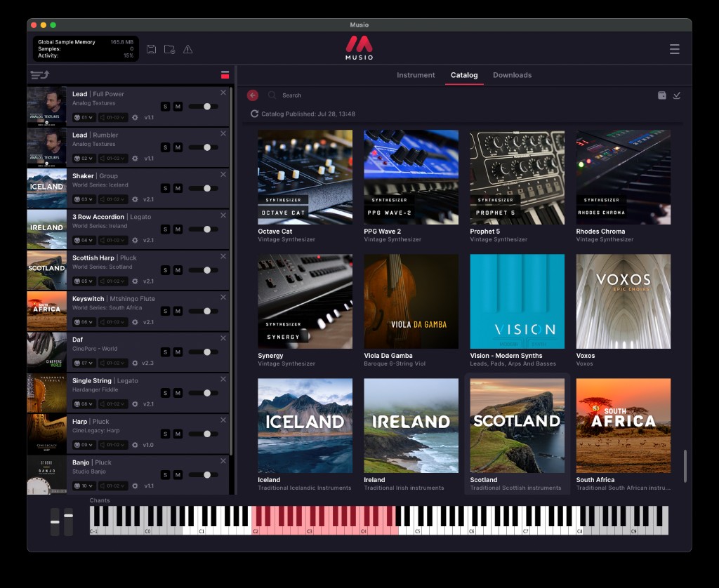Image resolution: width=719 pixels, height=588 pixels.
Task: Open settings gear for Single String Legato
Action: (x=135, y=403)
